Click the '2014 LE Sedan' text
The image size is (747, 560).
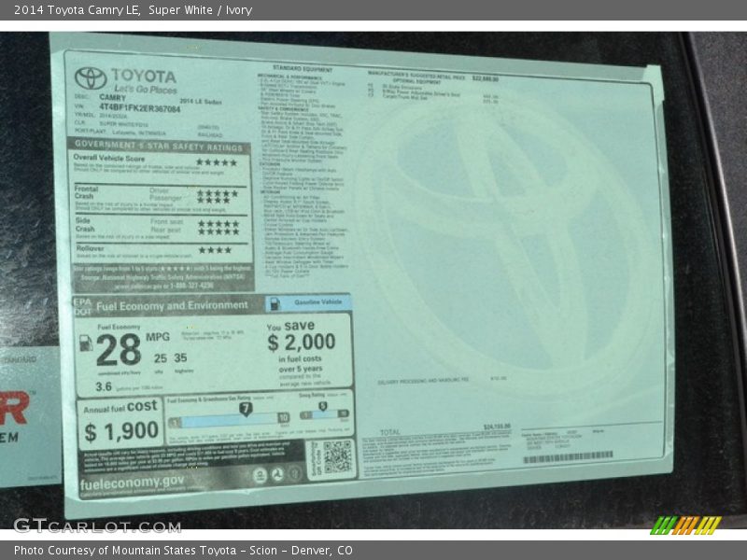pos(201,102)
